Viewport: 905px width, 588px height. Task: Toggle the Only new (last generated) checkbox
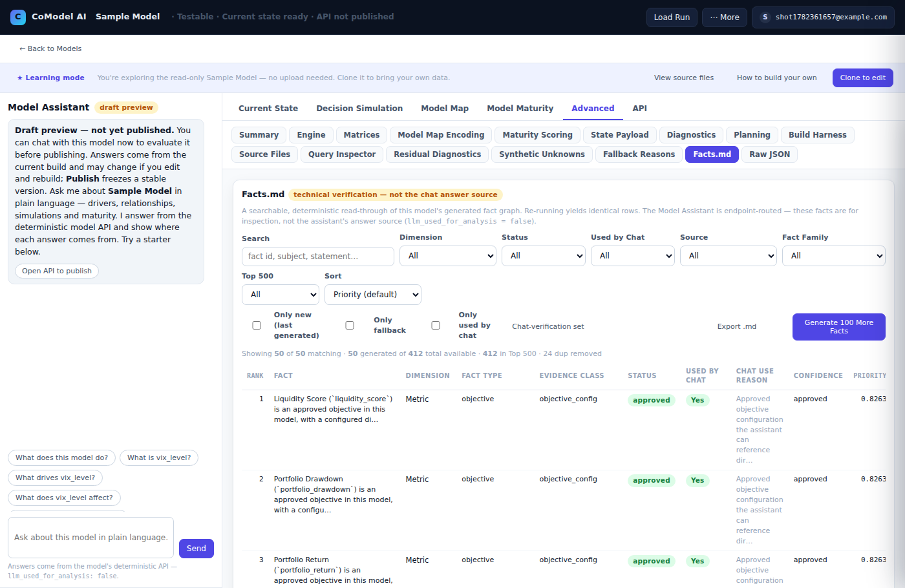click(257, 326)
